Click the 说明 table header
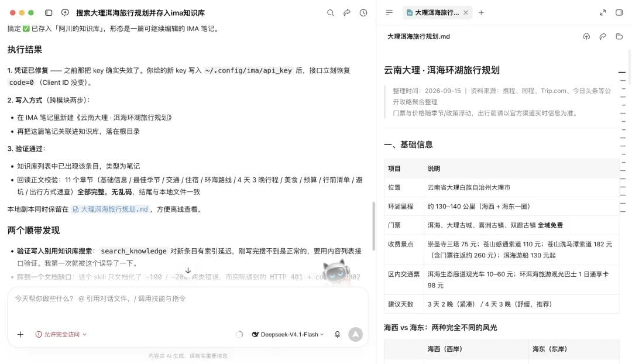The width and height of the screenshot is (632, 364). click(434, 169)
